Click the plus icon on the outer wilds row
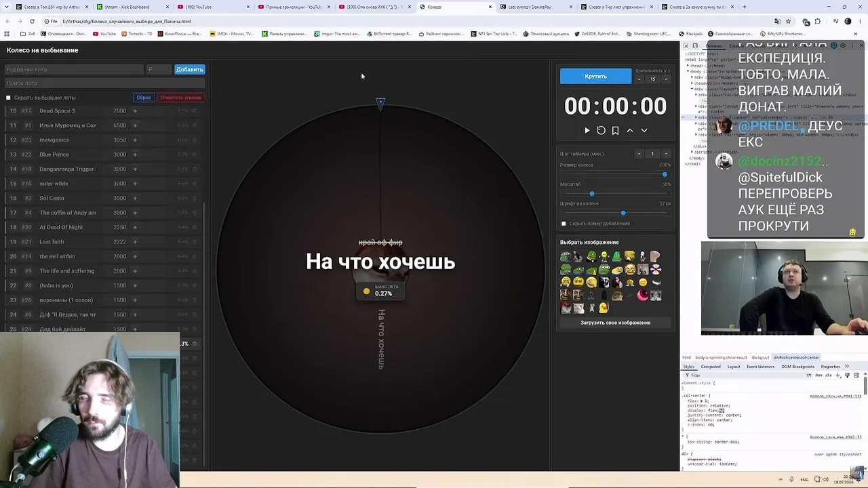Image resolution: width=868 pixels, height=488 pixels. (135, 184)
